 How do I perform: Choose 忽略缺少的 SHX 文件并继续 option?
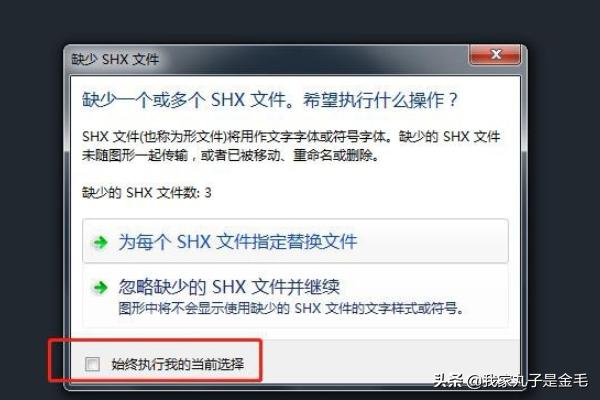295,296
